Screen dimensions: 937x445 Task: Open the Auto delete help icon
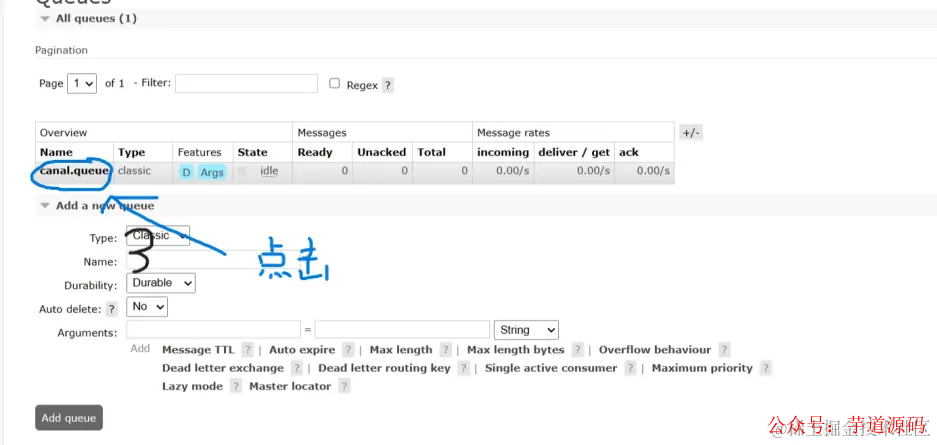click(112, 309)
